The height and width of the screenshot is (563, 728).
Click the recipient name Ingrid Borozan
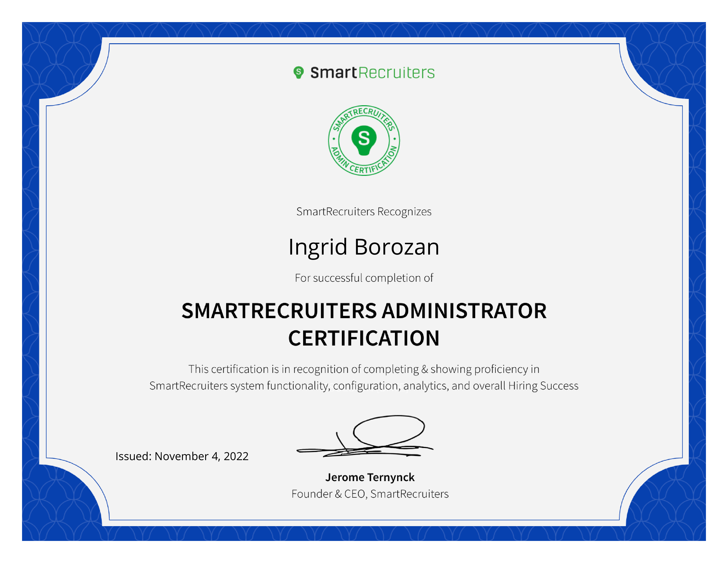[364, 248]
